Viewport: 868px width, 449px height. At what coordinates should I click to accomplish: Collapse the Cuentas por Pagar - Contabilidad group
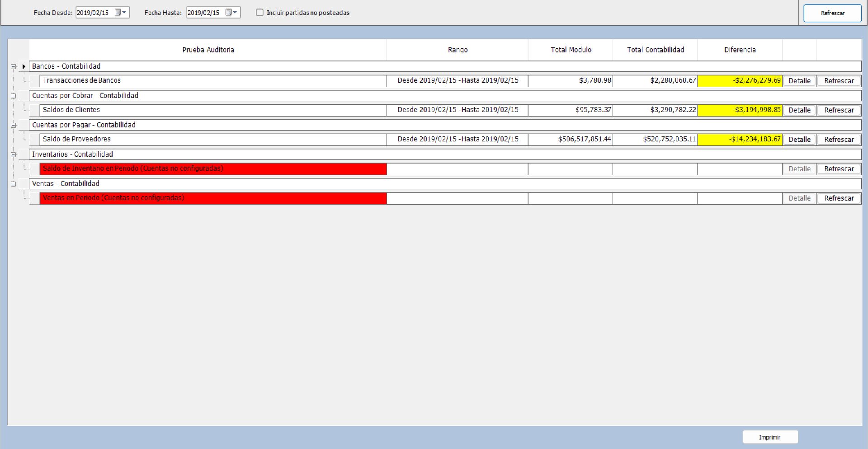[13, 125]
